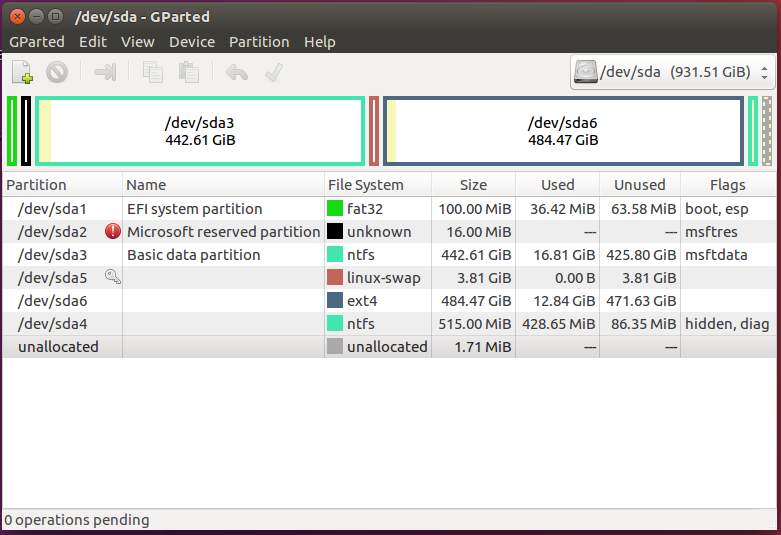Select the unallocated row in Partition column
Screen dimensions: 781x535
click(58, 346)
